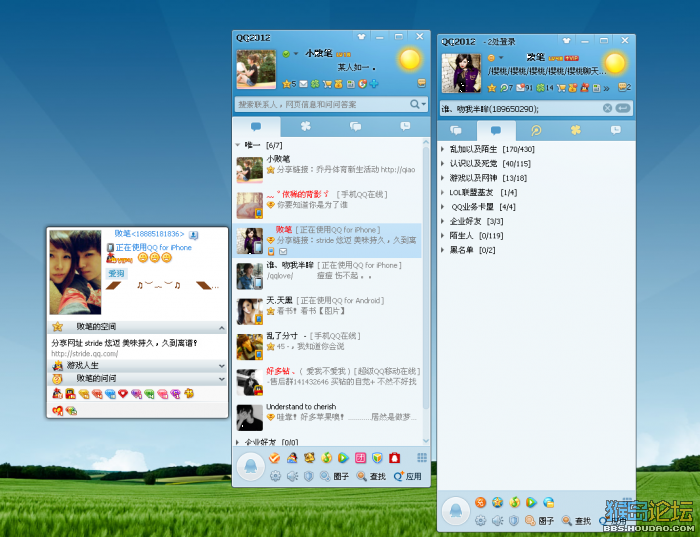The height and width of the screenshot is (537, 700).
Task: Open the search options dropdown arrow in left window
Action: click(x=424, y=104)
